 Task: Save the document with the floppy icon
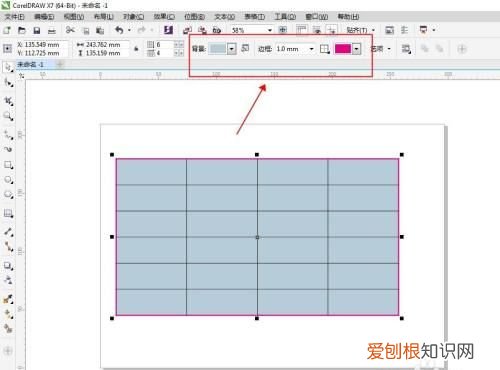click(37, 31)
